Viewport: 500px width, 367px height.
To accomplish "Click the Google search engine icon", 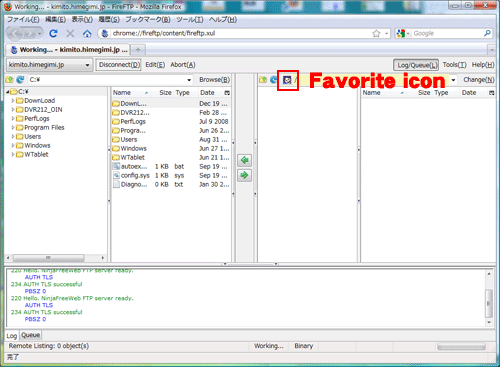I will (401, 33).
